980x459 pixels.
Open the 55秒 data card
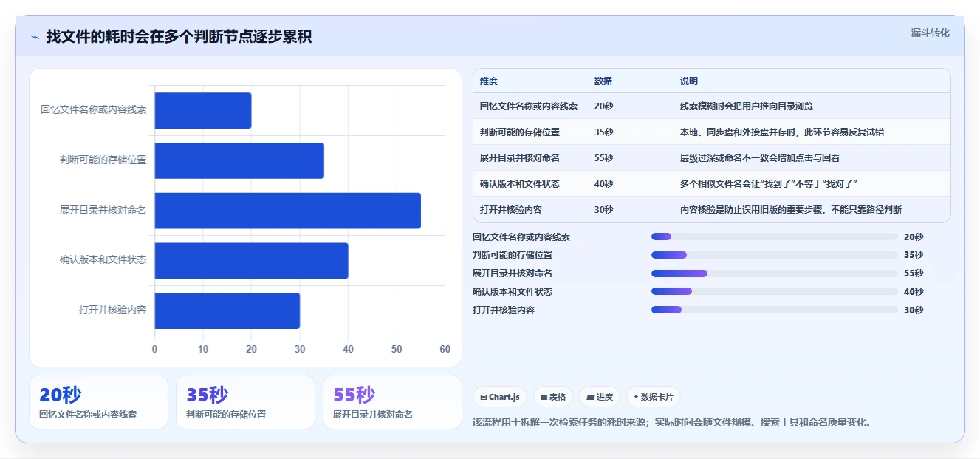point(392,402)
